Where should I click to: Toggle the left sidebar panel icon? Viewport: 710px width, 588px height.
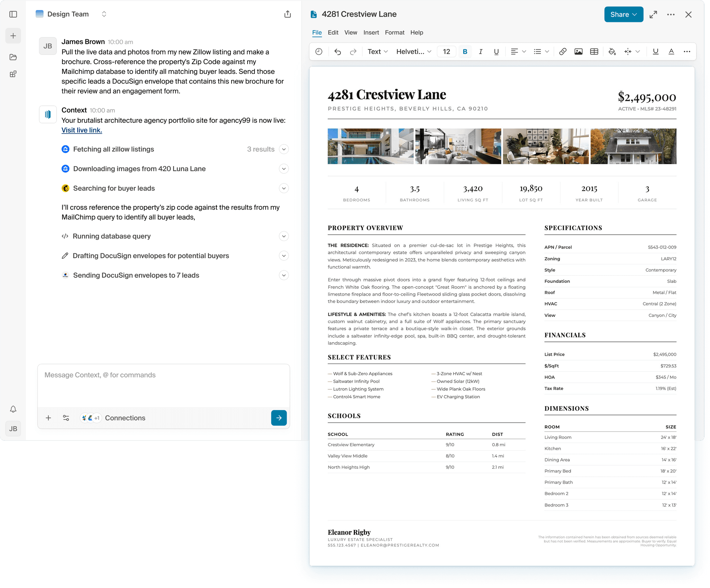tap(13, 14)
